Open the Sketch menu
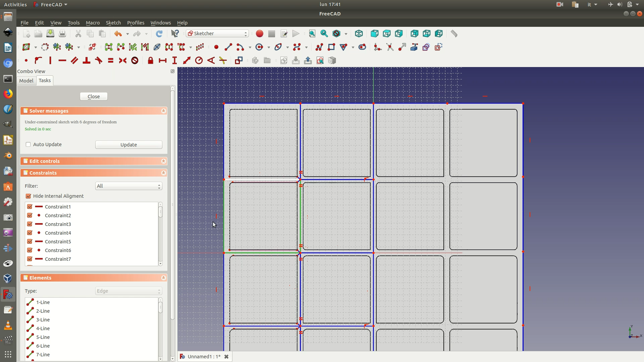The height and width of the screenshot is (362, 644). tap(113, 23)
